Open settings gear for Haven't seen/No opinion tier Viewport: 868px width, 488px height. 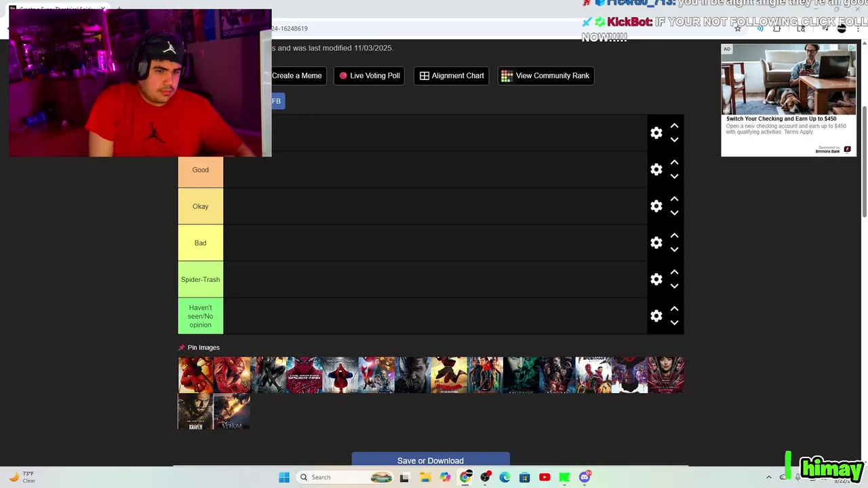coord(656,316)
